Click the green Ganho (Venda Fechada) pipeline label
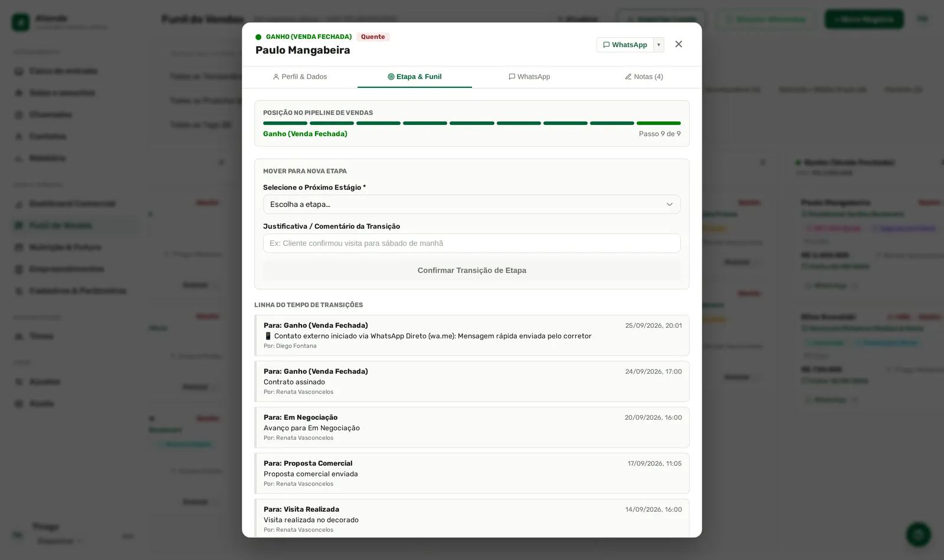This screenshot has width=944, height=560. point(305,134)
